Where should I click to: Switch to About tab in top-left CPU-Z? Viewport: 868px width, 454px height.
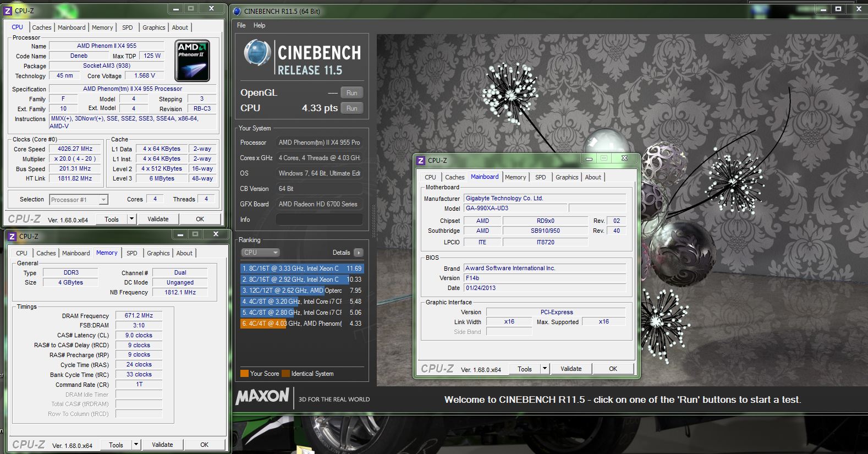[180, 28]
